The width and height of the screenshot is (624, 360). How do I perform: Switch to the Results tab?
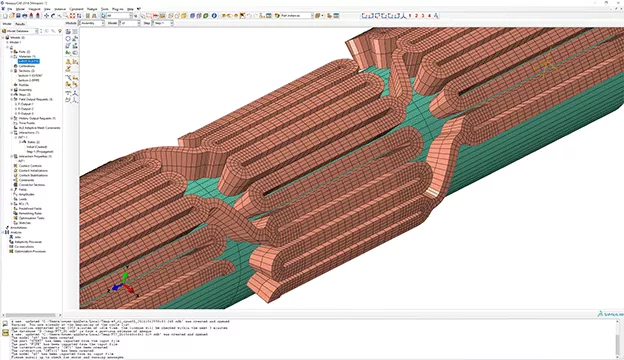pos(20,24)
